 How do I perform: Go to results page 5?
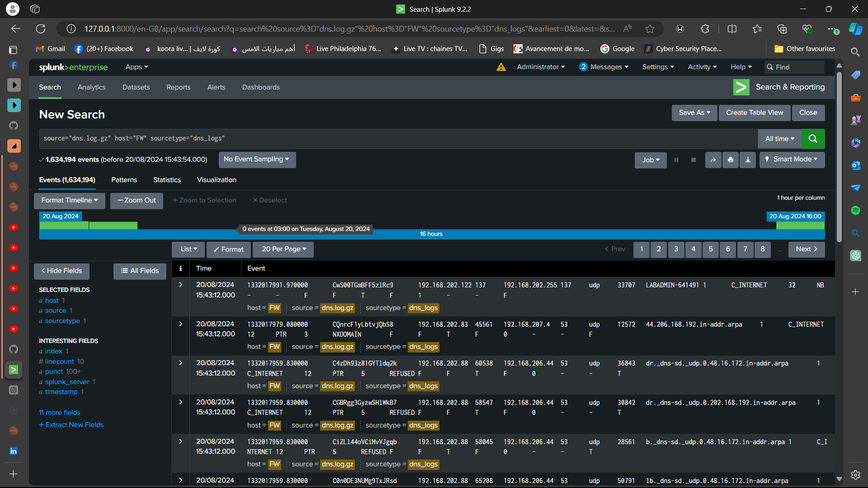711,249
